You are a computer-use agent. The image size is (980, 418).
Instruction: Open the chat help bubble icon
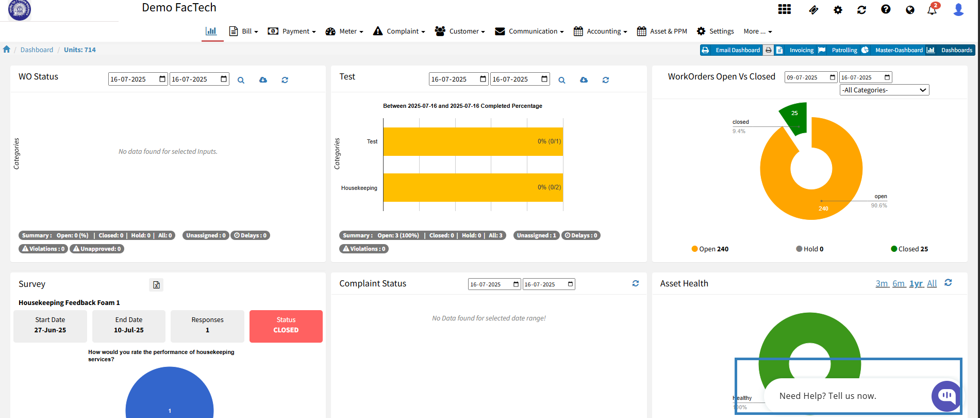click(x=946, y=396)
